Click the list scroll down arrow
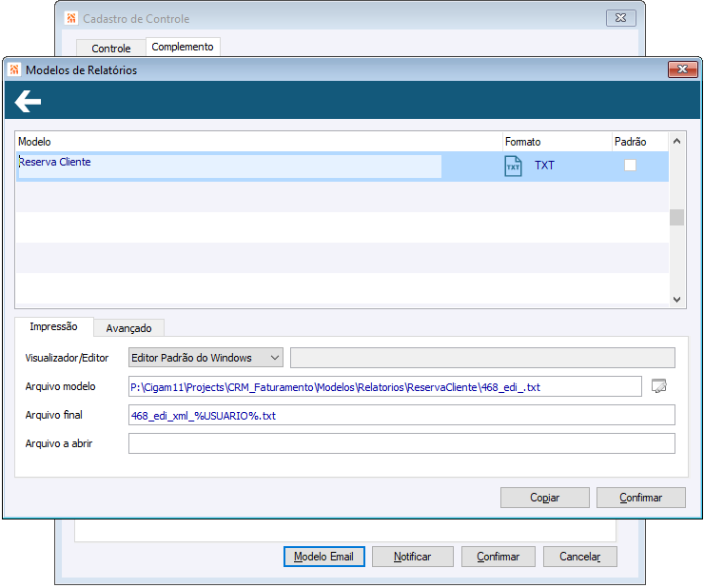This screenshot has width=704, height=588. pos(677,299)
